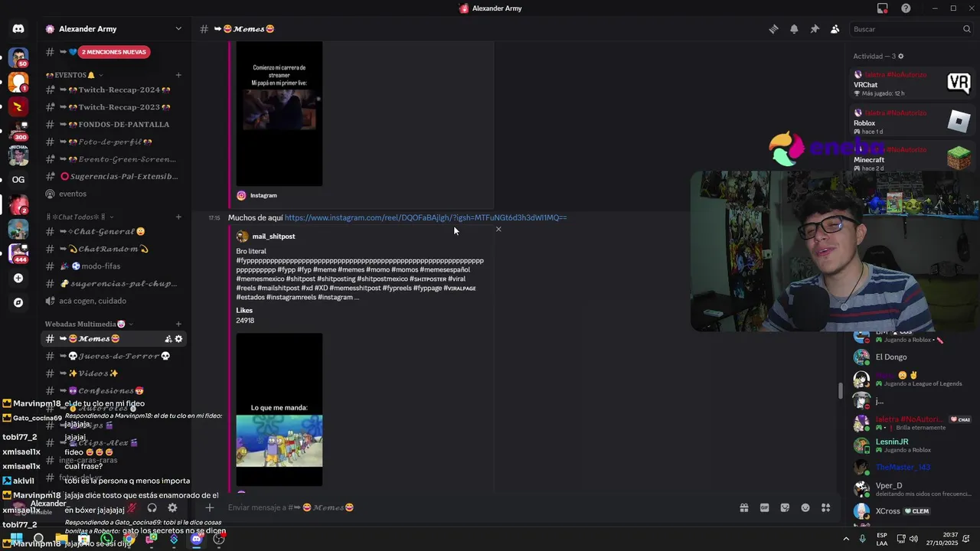Image resolution: width=980 pixels, height=551 pixels.
Task: Open notification settings bell icon
Action: [794, 29]
